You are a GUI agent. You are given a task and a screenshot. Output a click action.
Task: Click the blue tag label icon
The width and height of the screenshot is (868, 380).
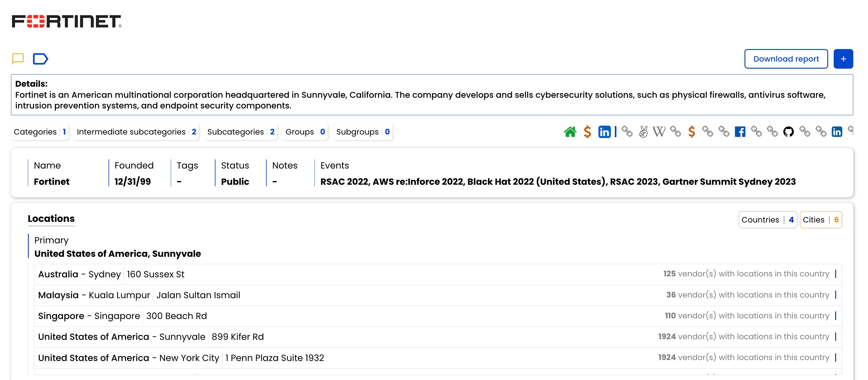(40, 59)
